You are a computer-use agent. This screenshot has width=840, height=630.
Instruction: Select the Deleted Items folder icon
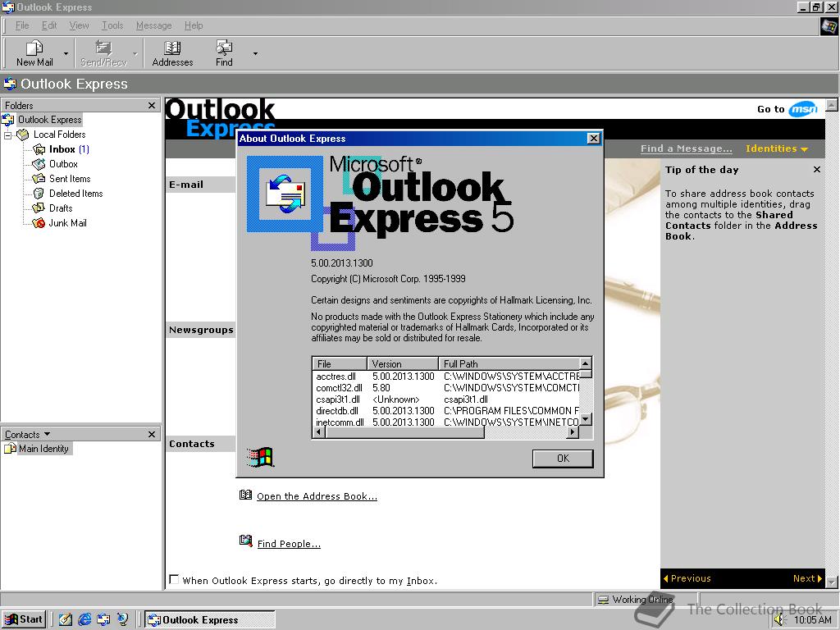coord(39,194)
